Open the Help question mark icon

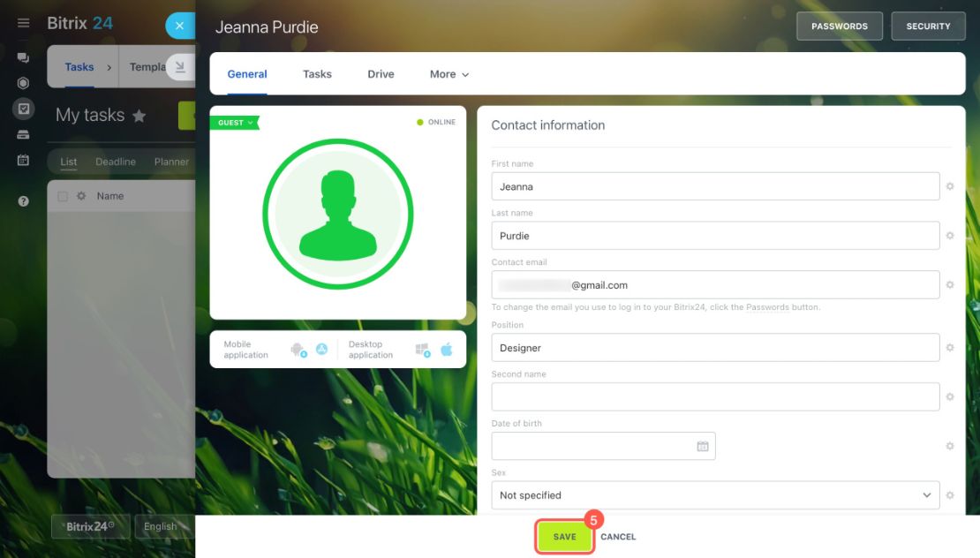point(23,201)
